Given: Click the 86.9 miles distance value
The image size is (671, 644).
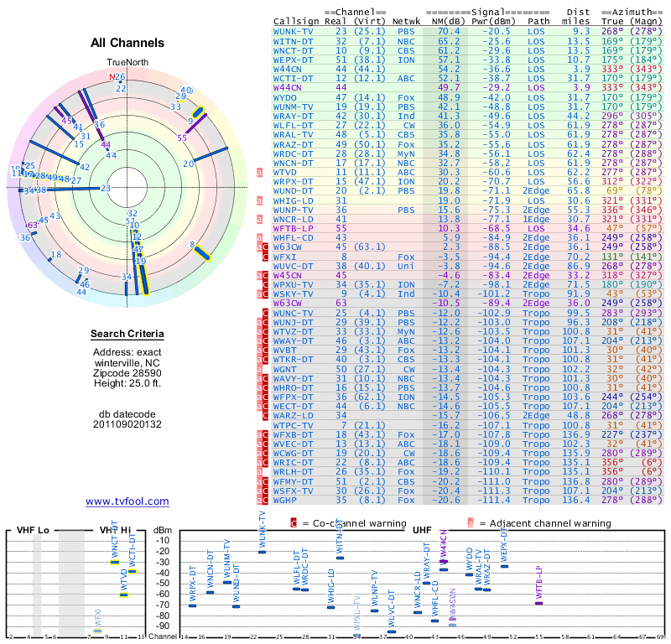Looking at the screenshot, I should (x=579, y=266).
